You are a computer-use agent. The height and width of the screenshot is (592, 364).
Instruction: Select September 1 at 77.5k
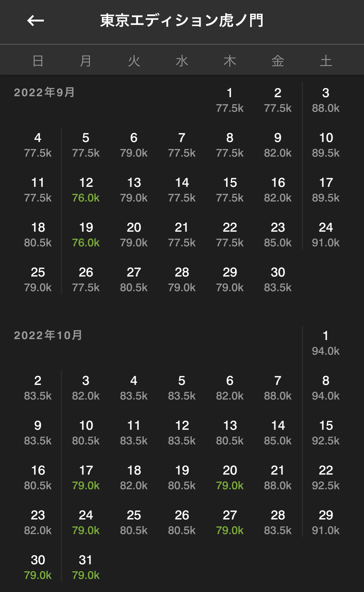point(230,100)
